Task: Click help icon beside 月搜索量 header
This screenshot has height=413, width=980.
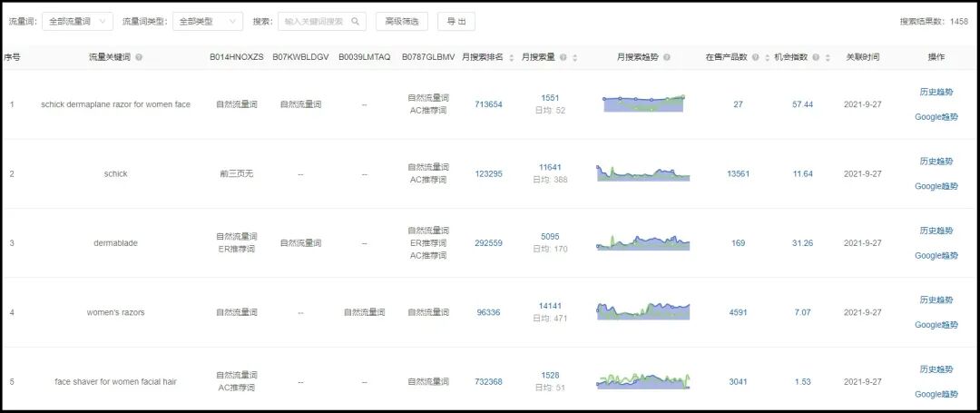Action: coord(563,57)
